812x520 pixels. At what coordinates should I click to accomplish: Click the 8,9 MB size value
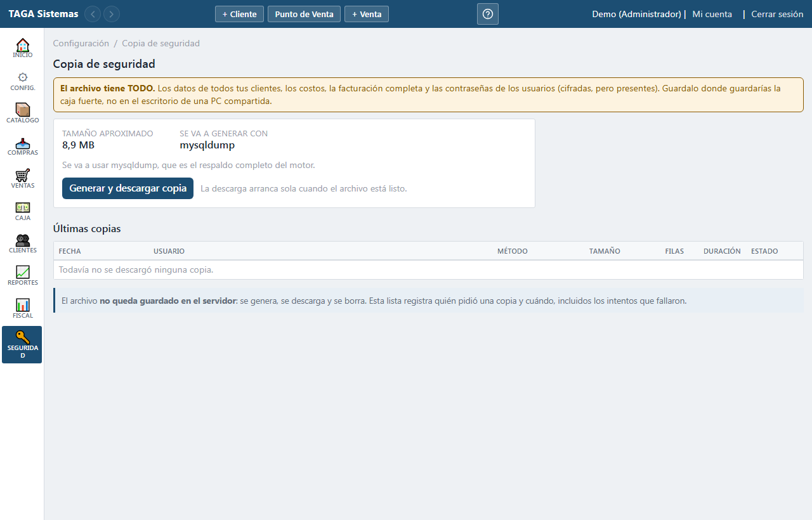click(78, 145)
